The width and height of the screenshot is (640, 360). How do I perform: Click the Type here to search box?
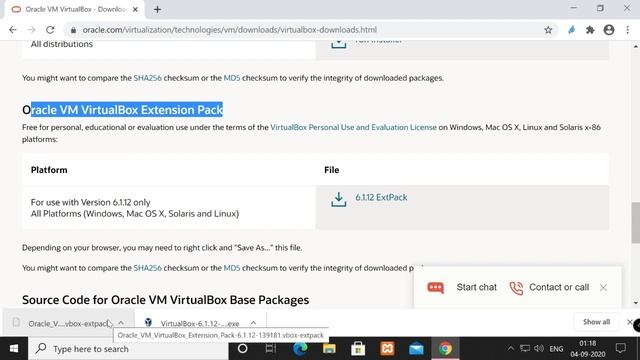[x=128, y=349]
